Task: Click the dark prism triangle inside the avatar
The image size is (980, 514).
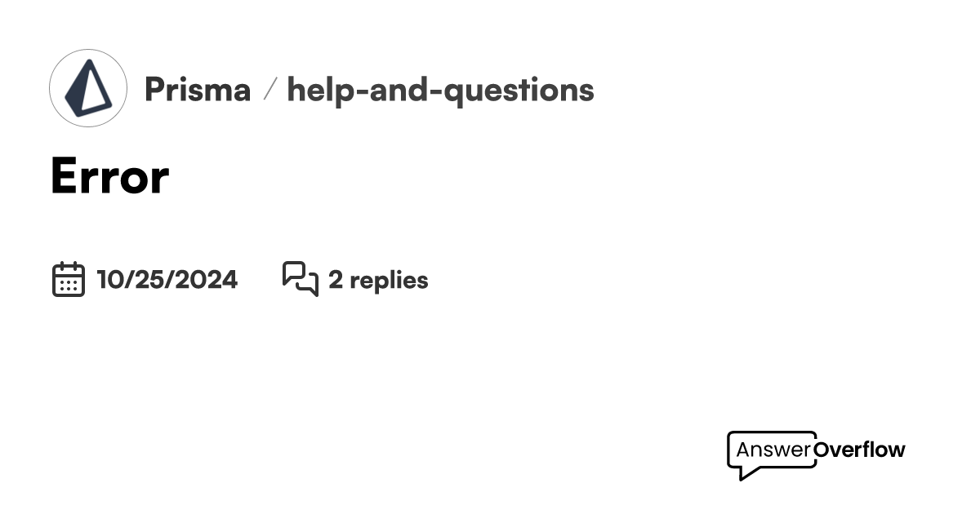Action: (88, 88)
